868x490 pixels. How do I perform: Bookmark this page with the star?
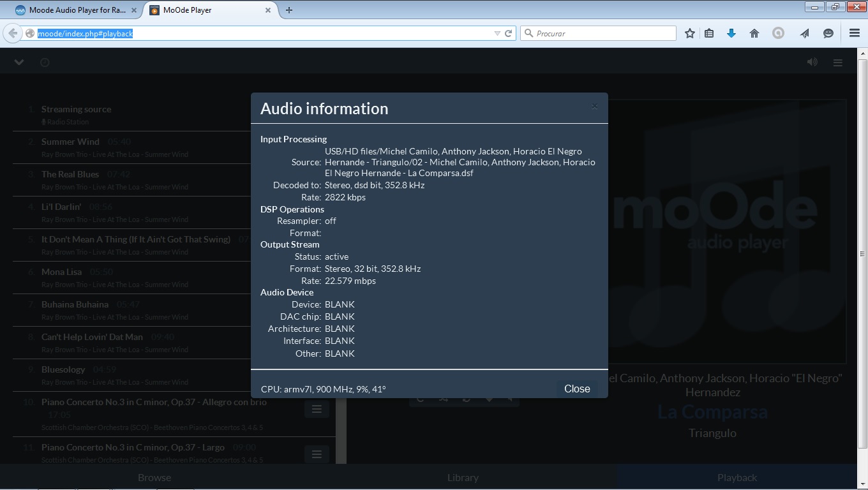pyautogui.click(x=690, y=33)
